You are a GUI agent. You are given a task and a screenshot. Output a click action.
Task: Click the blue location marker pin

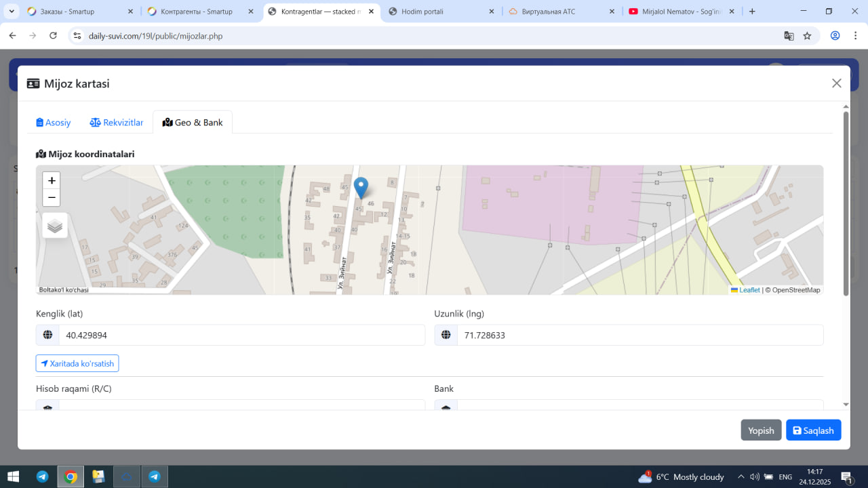coord(361,187)
